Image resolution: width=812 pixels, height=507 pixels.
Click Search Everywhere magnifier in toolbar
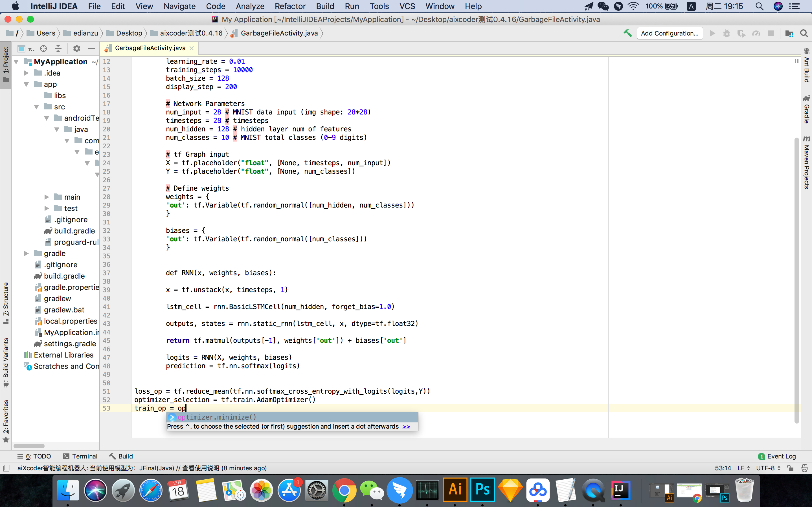(804, 33)
